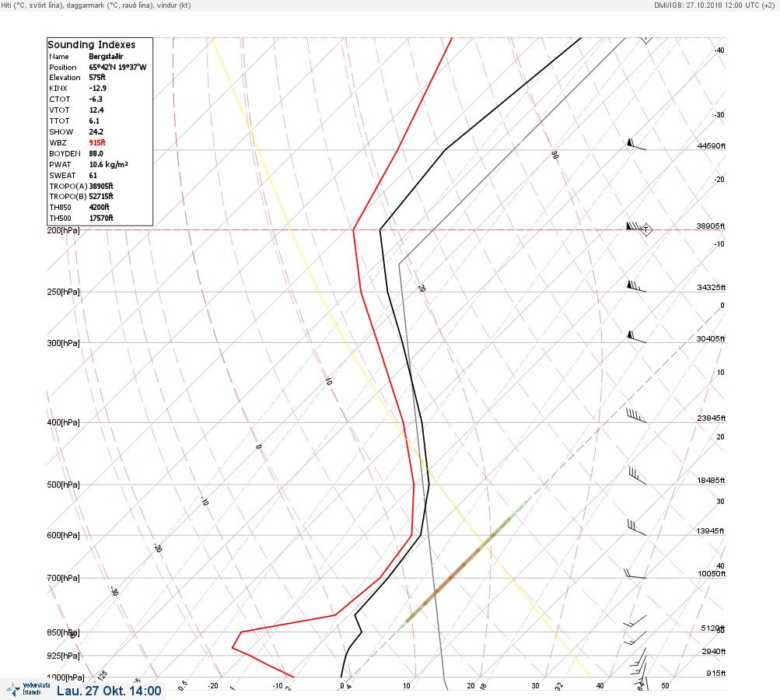This screenshot has width=780, height=700.
Task: Select the station name Bergstaðir
Action: [x=106, y=56]
